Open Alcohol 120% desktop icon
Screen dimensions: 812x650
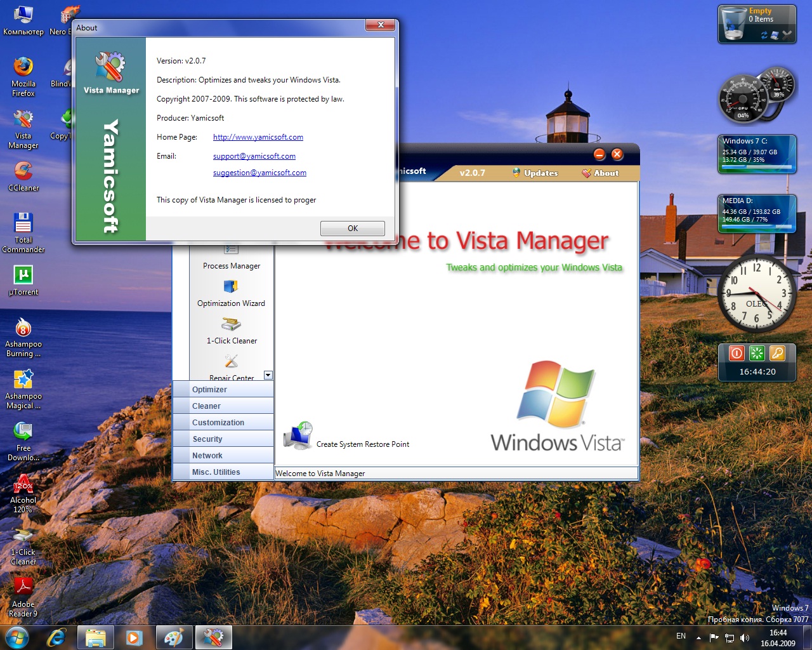coord(23,493)
